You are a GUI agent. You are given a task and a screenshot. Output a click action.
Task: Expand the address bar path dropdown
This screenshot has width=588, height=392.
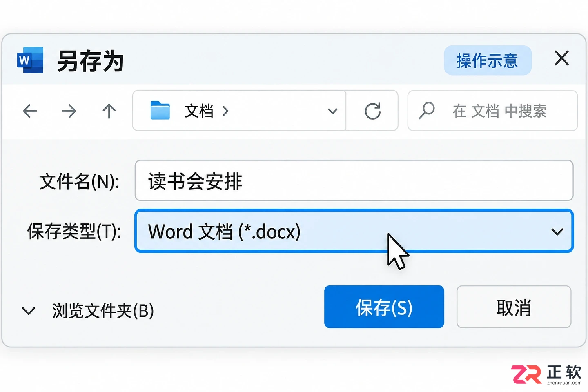(x=333, y=111)
